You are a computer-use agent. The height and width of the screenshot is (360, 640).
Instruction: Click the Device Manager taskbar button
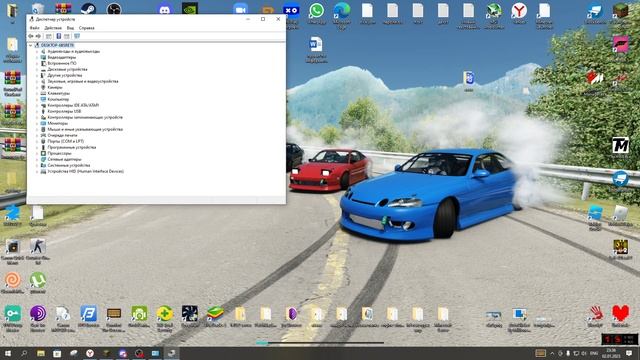pos(171,353)
